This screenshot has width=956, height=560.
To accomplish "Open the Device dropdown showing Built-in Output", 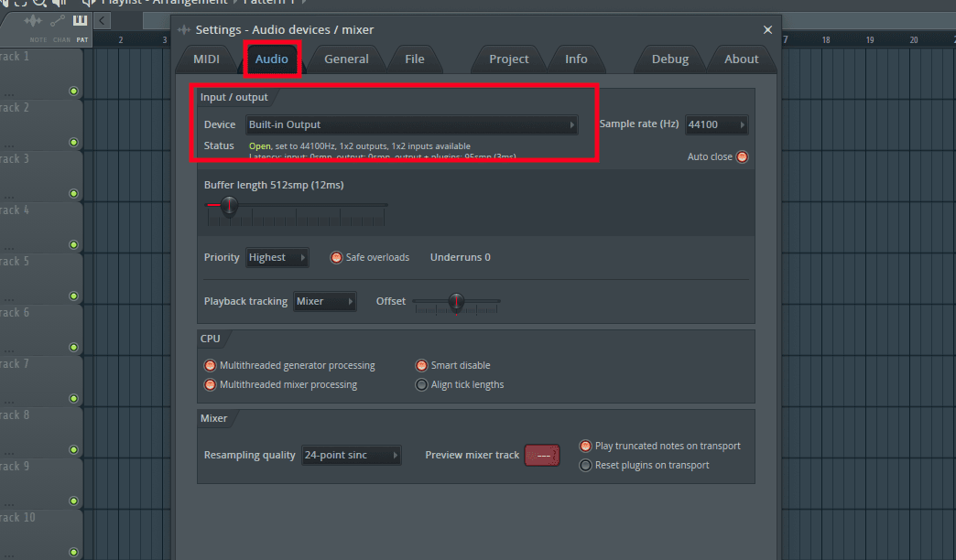I will [x=412, y=124].
